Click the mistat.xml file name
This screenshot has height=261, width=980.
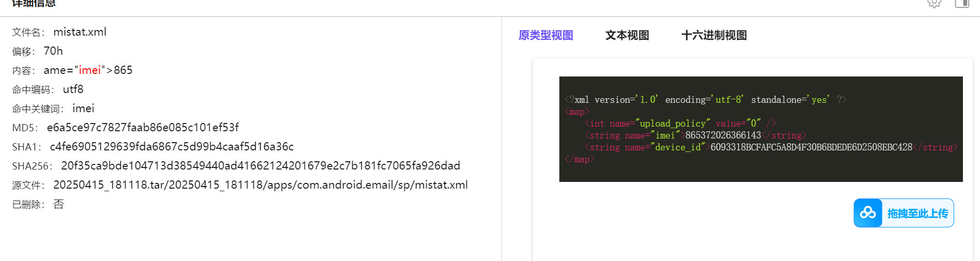[x=80, y=32]
